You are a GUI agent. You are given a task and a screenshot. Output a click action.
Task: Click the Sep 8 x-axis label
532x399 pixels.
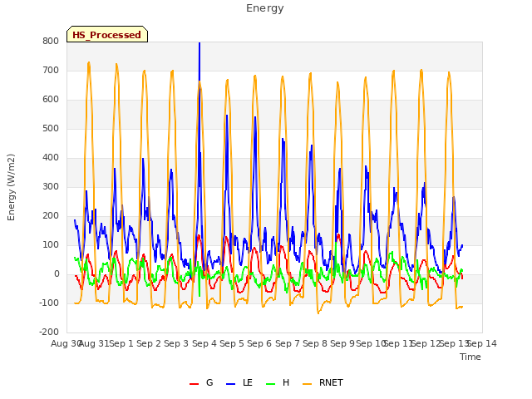click(x=315, y=343)
